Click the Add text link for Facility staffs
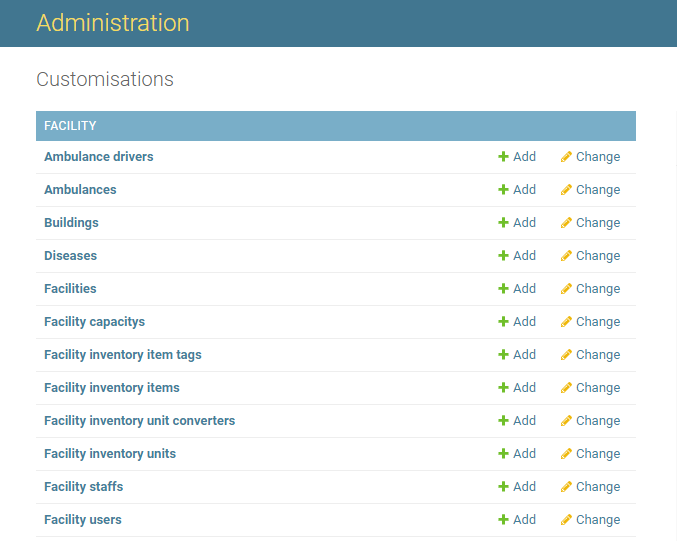This screenshot has width=677, height=541. pos(524,487)
